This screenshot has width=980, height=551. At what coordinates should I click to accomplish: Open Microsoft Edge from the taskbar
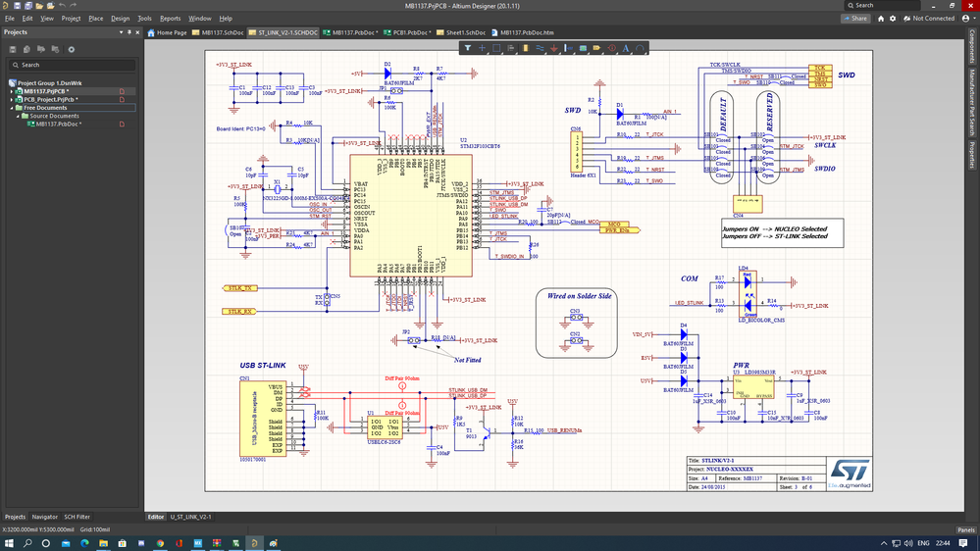point(84,543)
